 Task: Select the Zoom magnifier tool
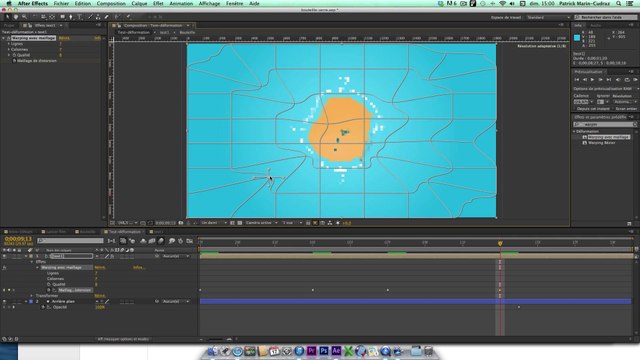pos(24,17)
